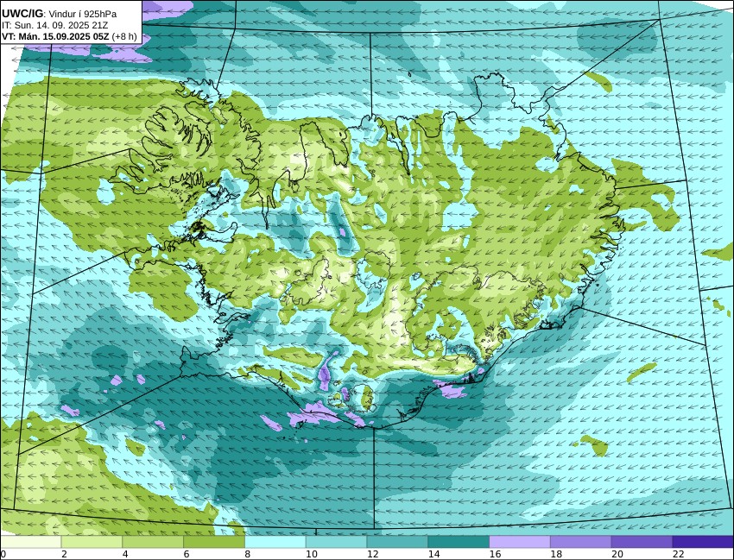Click the 6–8 m/s olive green swatch
The width and height of the screenshot is (734, 560).
tap(214, 542)
